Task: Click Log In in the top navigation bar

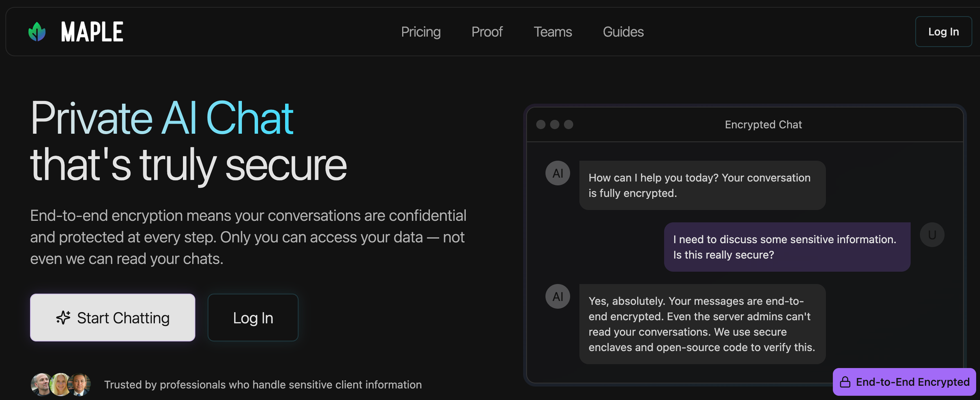Action: coord(943,32)
